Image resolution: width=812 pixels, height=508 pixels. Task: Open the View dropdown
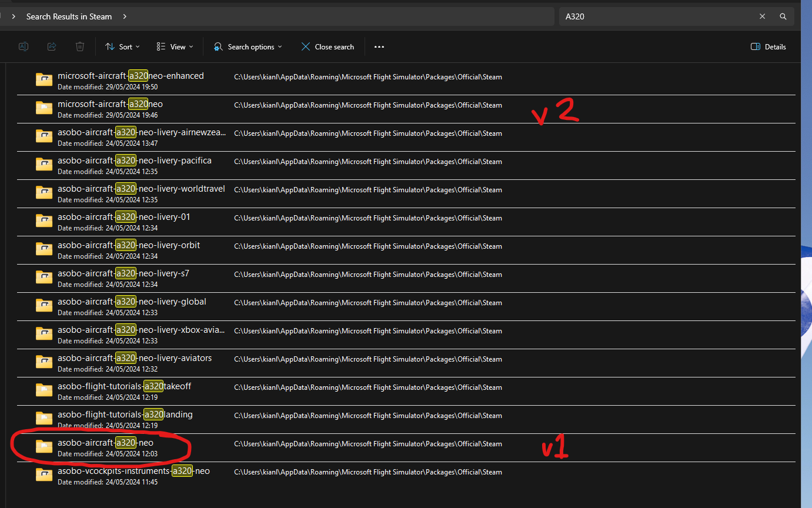[x=175, y=46]
